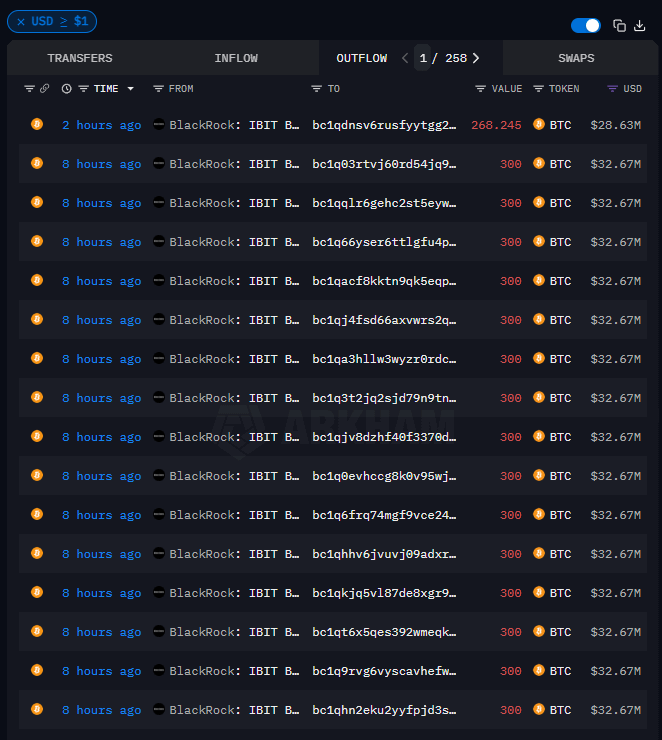This screenshot has height=740, width=662.
Task: Go to next page with right chevron
Action: [476, 58]
